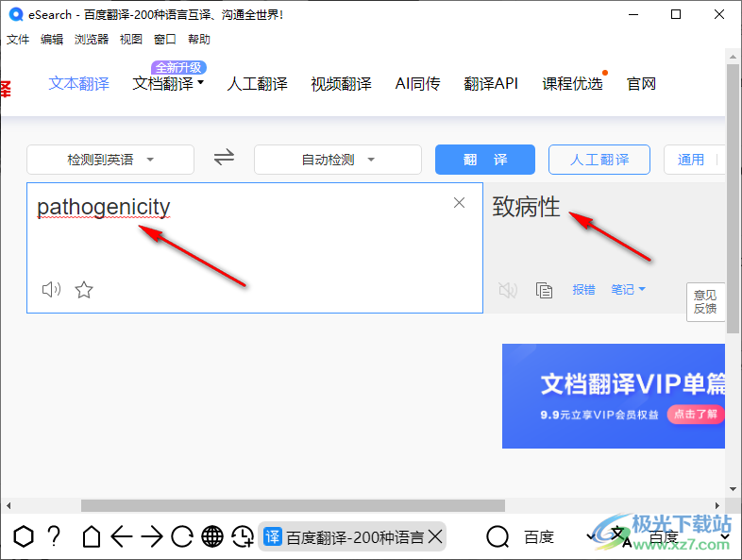
Task: Click the 报错 link
Action: [x=583, y=289]
